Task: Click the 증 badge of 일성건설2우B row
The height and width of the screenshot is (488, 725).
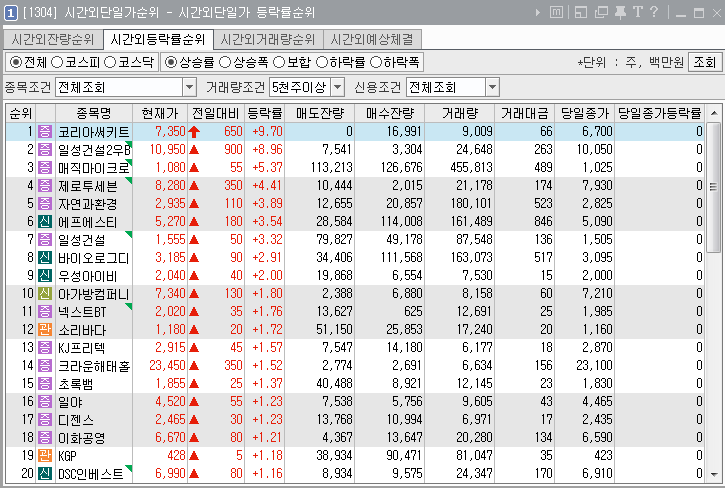Action: pyautogui.click(x=45, y=149)
